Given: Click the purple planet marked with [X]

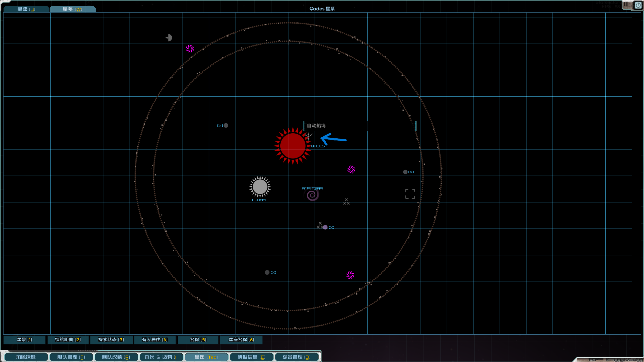Looking at the screenshot, I should pyautogui.click(x=325, y=227).
